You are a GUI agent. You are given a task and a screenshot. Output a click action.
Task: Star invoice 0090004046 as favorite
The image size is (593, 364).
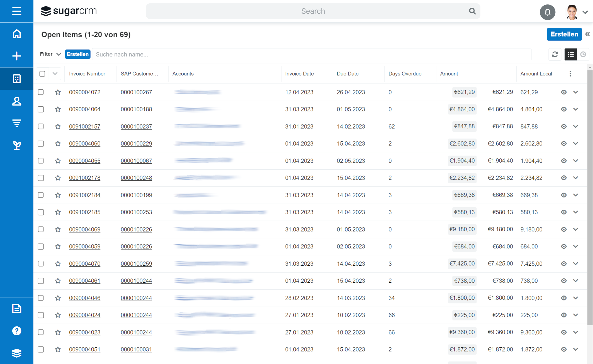(58, 298)
